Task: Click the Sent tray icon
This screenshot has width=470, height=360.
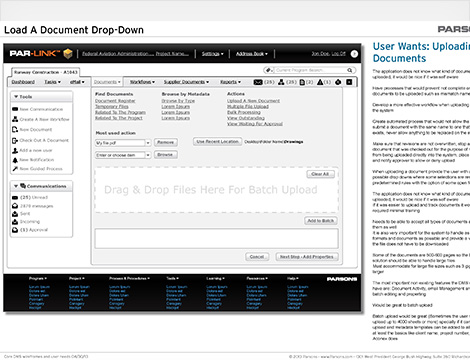Action: click(x=15, y=214)
